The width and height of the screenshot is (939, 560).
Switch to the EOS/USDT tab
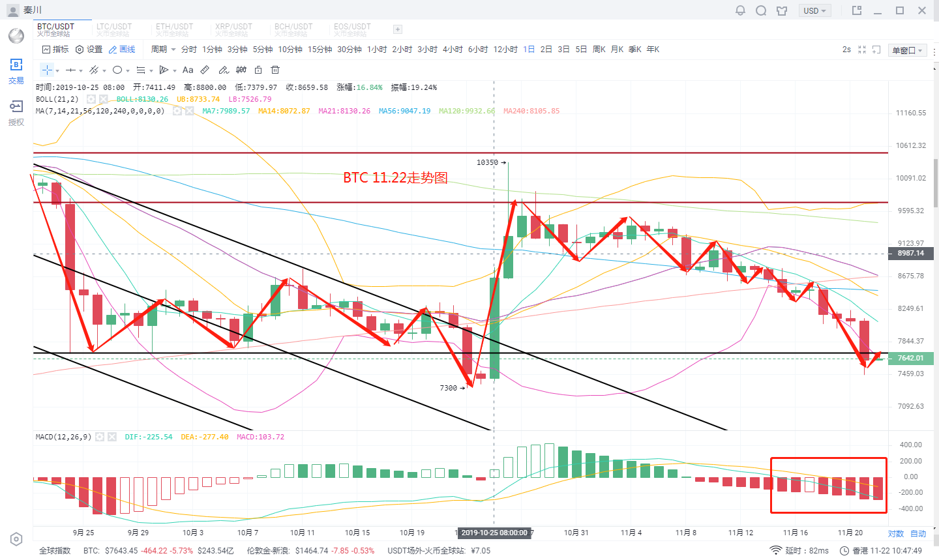(352, 29)
